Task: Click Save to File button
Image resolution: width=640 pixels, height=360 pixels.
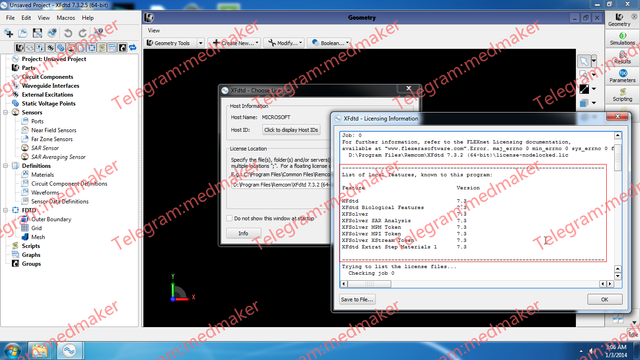Action: pos(357,300)
